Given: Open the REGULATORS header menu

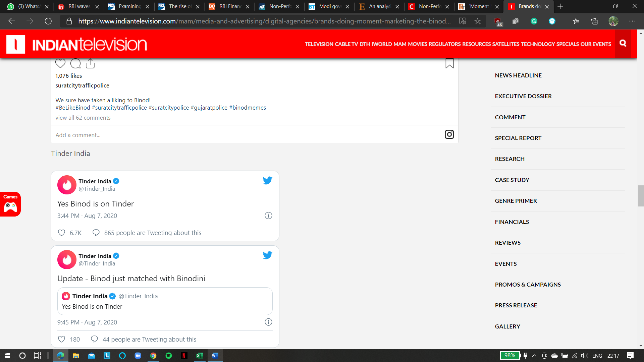Looking at the screenshot, I should tap(444, 44).
